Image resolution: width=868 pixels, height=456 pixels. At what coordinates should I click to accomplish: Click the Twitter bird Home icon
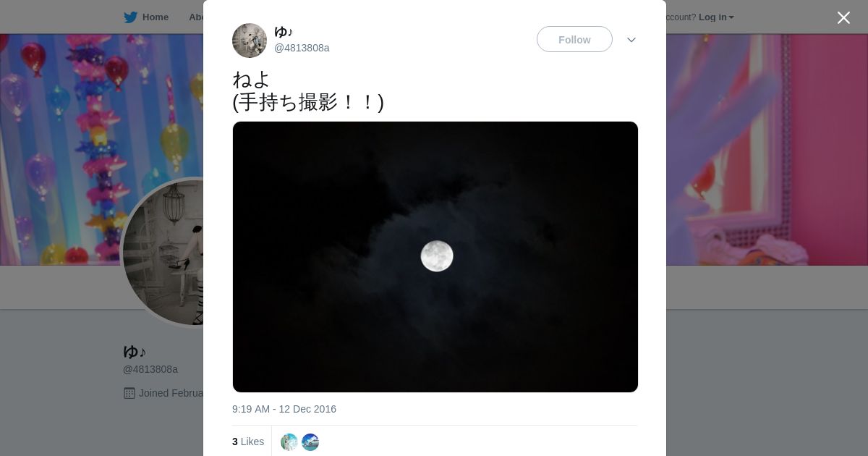[x=130, y=17]
